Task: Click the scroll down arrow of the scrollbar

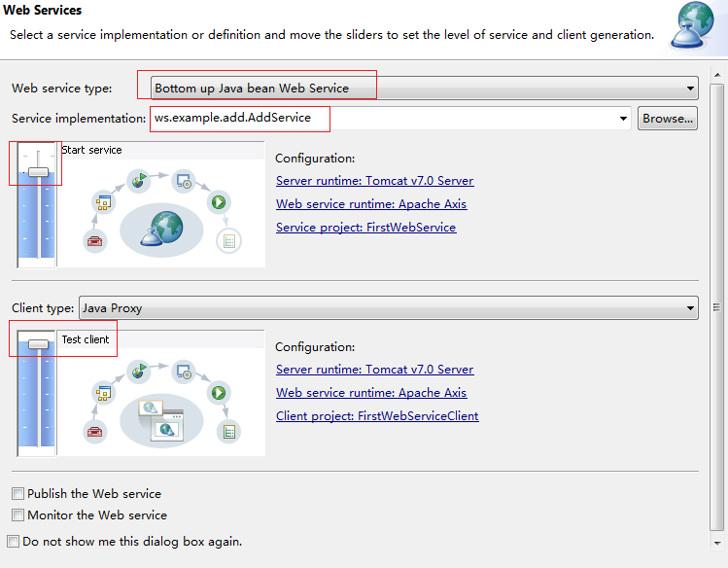Action: tap(717, 543)
